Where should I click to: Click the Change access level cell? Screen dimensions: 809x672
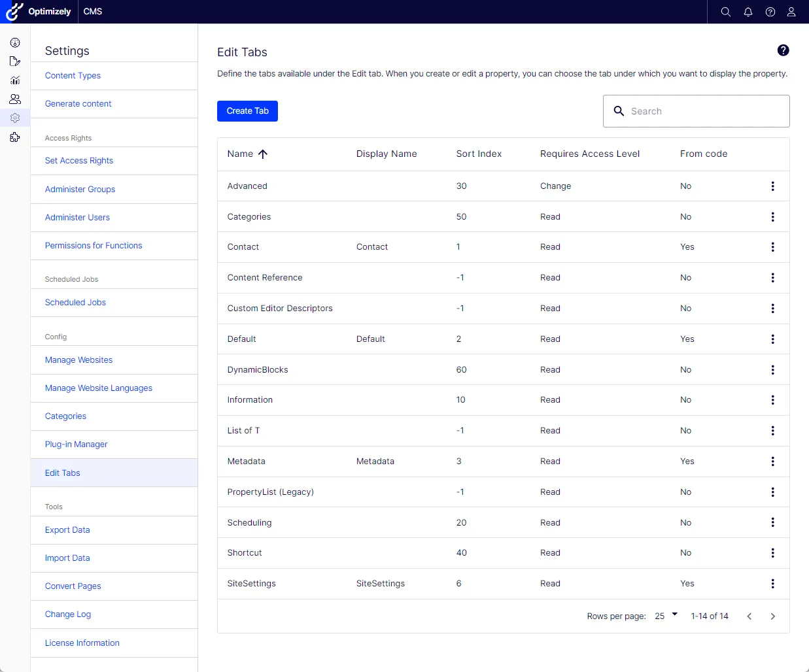click(556, 186)
